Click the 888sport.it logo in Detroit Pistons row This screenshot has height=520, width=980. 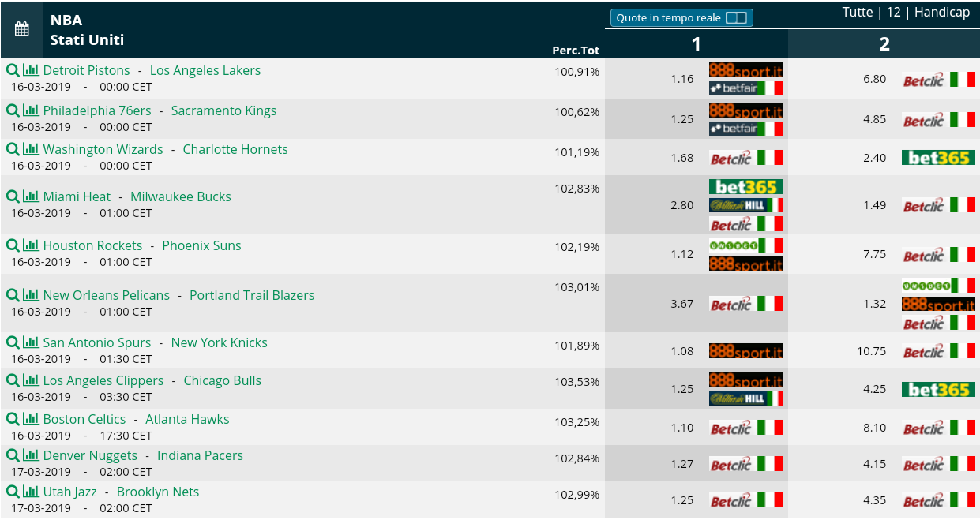745,70
